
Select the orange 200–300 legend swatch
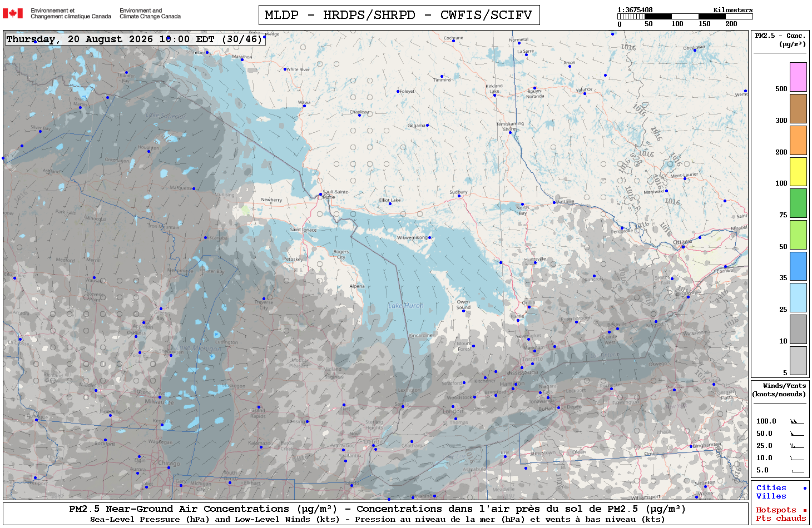click(x=798, y=140)
